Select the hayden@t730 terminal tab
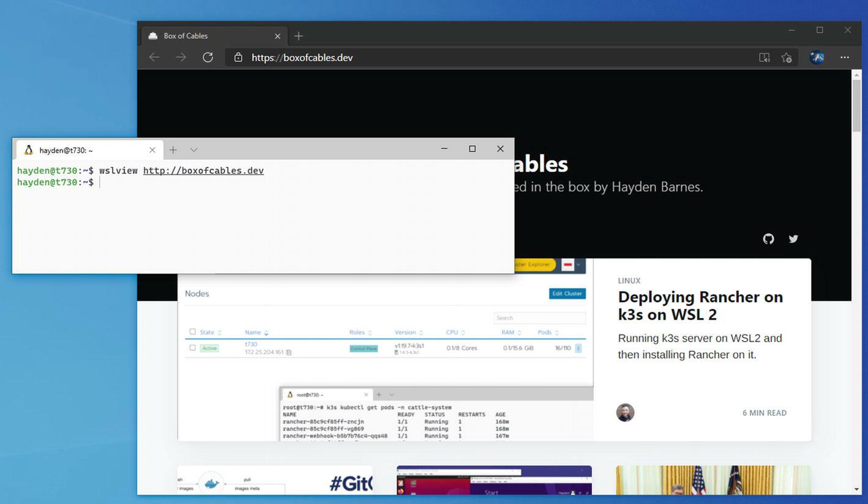The width and height of the screenshot is (868, 504). (88, 150)
